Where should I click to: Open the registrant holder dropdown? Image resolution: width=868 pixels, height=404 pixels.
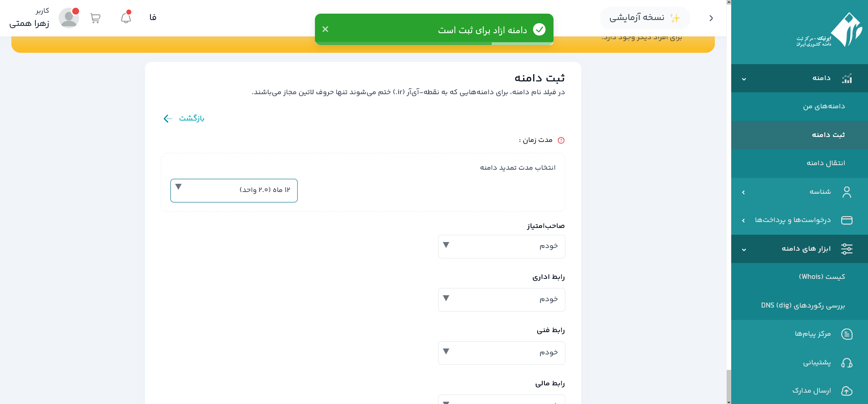pyautogui.click(x=501, y=247)
